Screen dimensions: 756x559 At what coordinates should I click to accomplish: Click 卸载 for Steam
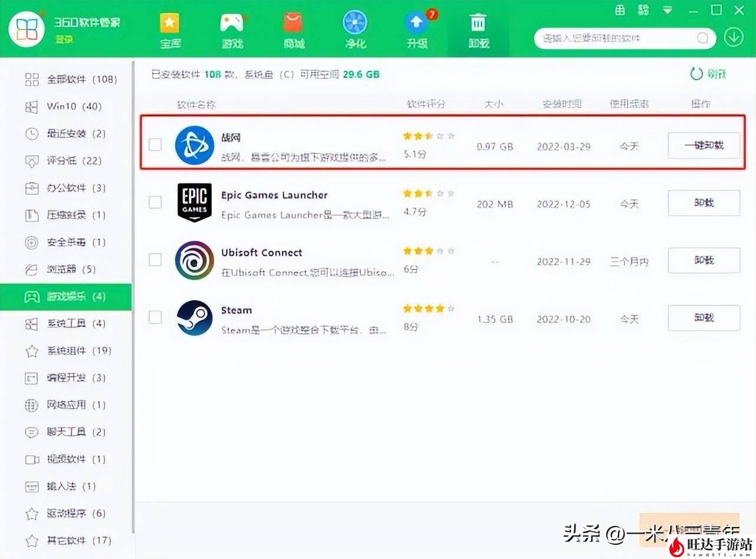(x=704, y=318)
